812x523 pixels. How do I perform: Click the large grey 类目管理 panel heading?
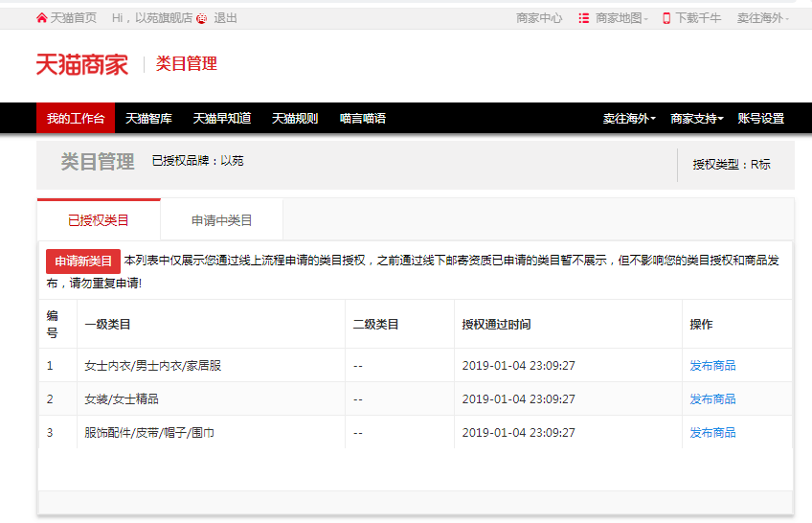tap(98, 162)
